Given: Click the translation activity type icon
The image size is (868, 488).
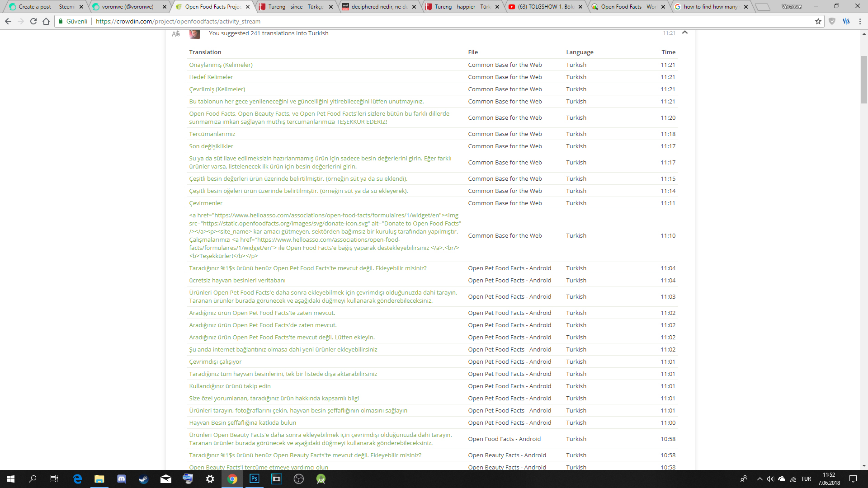Looking at the screenshot, I should pyautogui.click(x=176, y=33).
